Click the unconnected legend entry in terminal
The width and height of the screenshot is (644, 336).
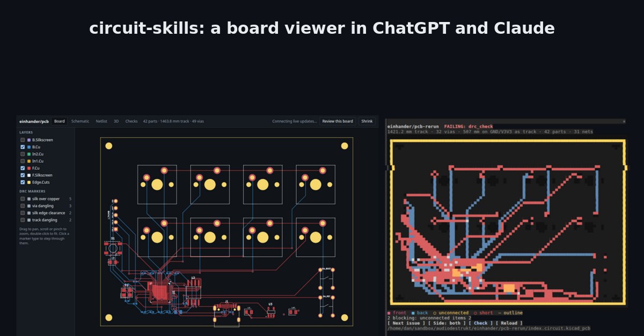click(451, 313)
